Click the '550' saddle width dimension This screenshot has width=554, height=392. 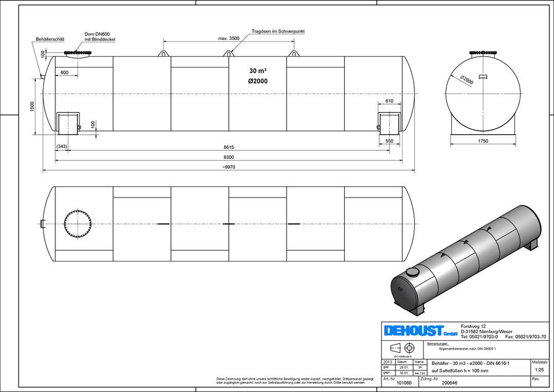(389, 141)
